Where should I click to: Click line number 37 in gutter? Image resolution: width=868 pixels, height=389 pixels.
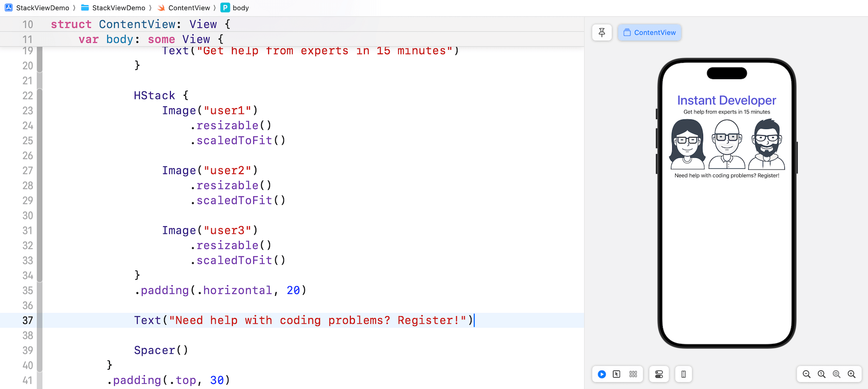click(x=28, y=320)
